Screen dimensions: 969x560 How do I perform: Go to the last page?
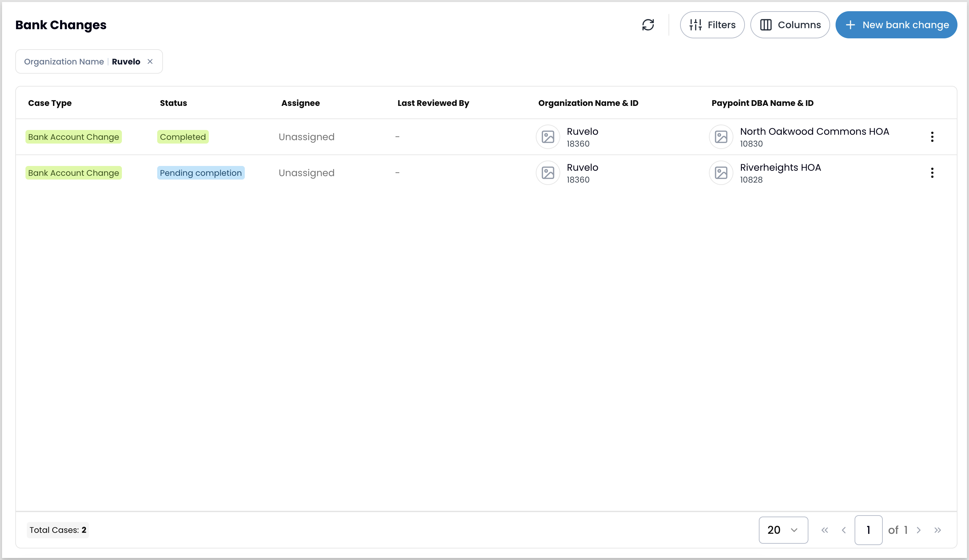click(937, 530)
